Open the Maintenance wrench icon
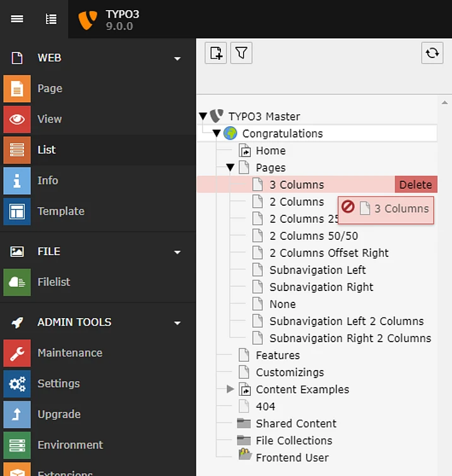This screenshot has height=476, width=452. (17, 353)
